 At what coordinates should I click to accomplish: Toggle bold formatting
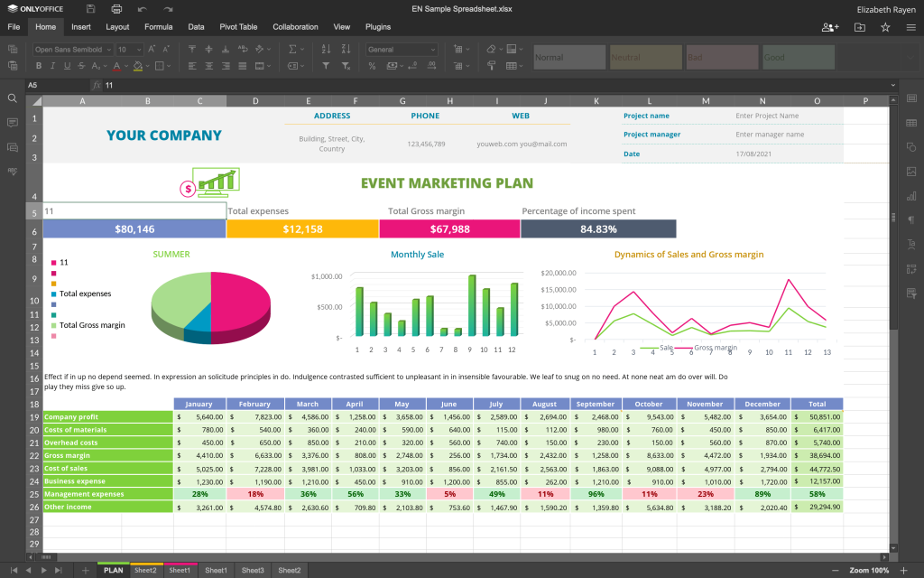[x=39, y=65]
